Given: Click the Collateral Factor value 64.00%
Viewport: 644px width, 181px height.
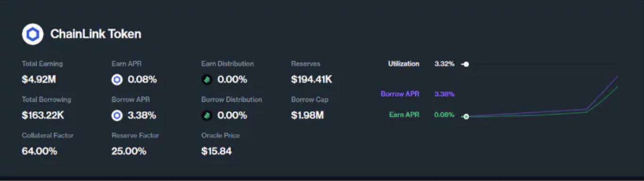Looking at the screenshot, I should click(40, 151).
